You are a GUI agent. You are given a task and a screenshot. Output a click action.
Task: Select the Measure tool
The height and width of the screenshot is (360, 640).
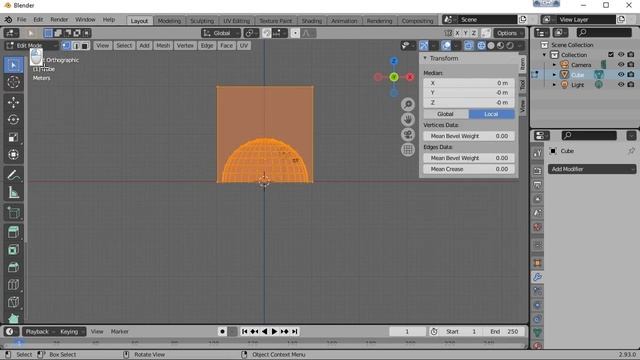click(x=13, y=193)
